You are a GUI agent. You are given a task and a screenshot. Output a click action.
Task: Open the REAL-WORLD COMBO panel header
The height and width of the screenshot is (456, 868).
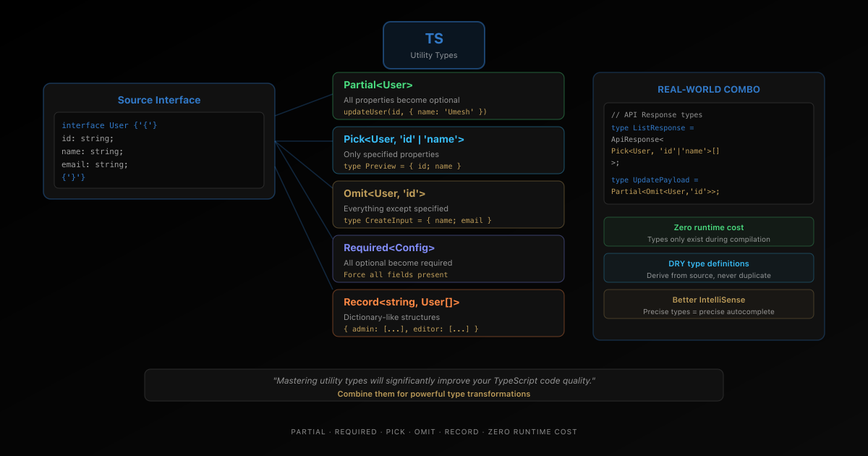coord(708,89)
